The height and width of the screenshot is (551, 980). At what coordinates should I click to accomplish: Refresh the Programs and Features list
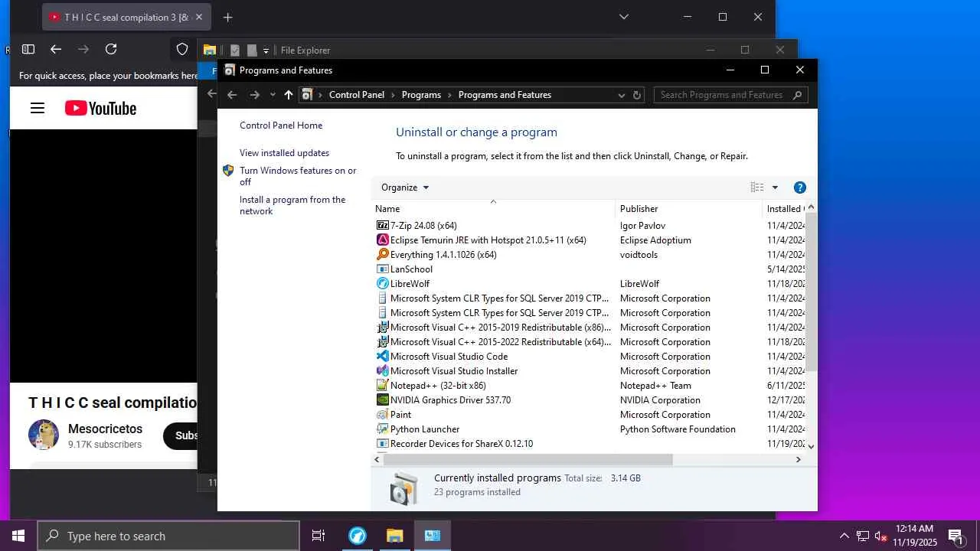pyautogui.click(x=637, y=95)
